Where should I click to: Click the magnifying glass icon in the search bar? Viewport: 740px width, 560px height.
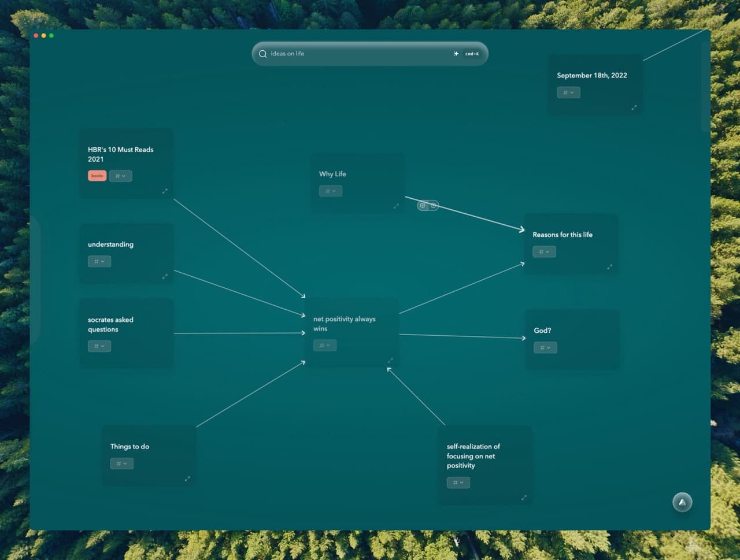(264, 53)
